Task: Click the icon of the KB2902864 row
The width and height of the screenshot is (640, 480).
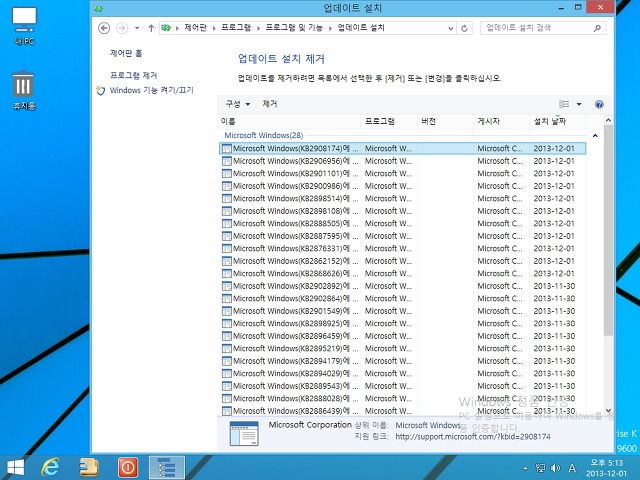Action: (227, 299)
